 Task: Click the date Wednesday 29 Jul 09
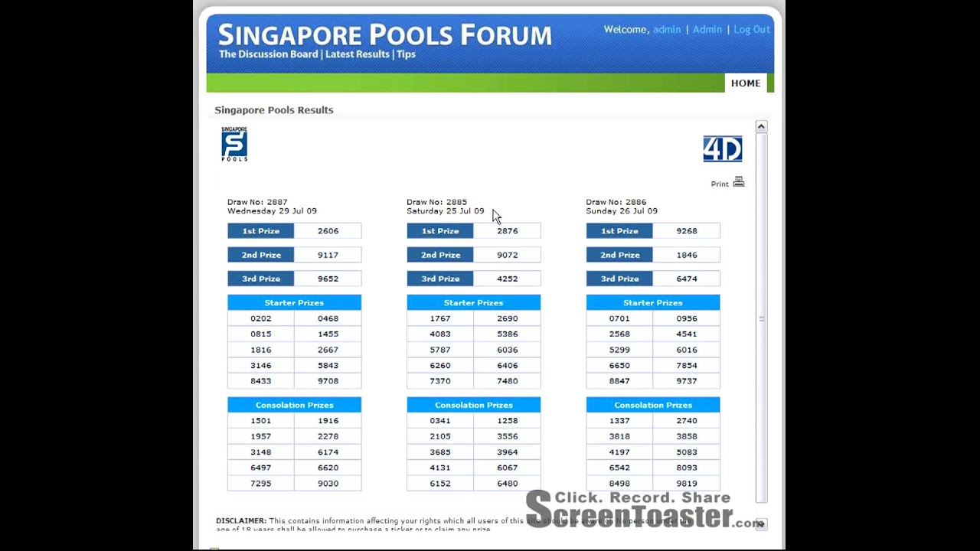pos(272,211)
